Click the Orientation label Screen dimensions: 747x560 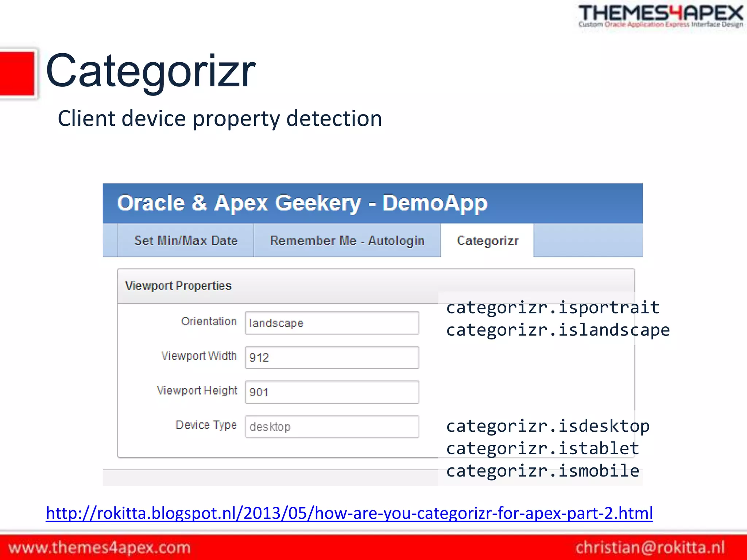209,321
